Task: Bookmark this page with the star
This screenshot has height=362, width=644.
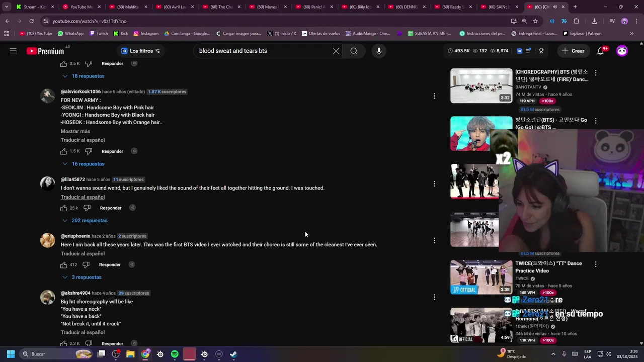Action: tap(535, 21)
